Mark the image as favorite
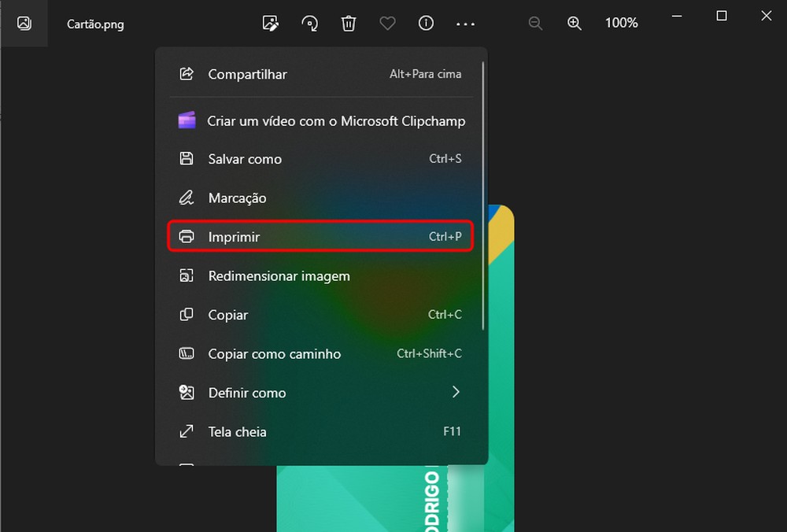Viewport: 787px width, 532px height. tap(387, 23)
